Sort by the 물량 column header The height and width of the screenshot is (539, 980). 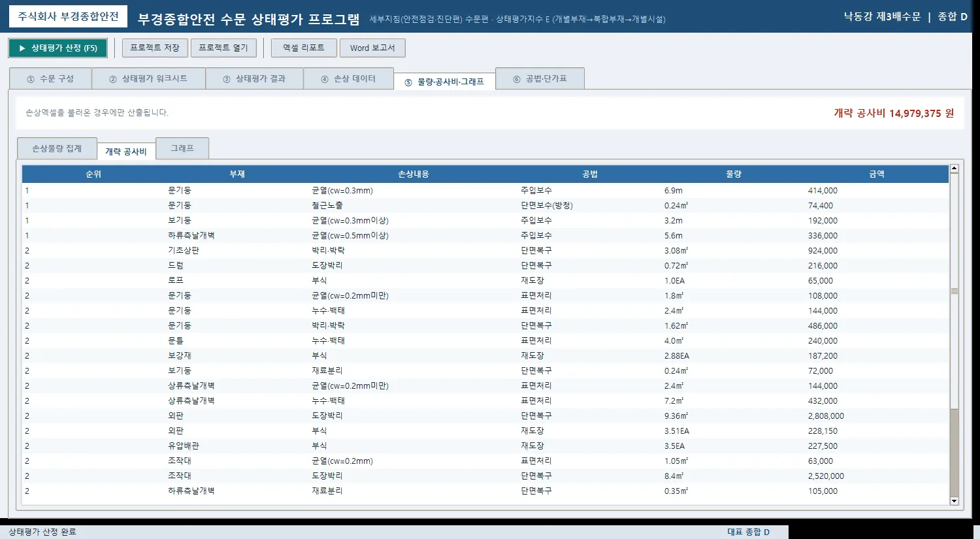(x=734, y=174)
